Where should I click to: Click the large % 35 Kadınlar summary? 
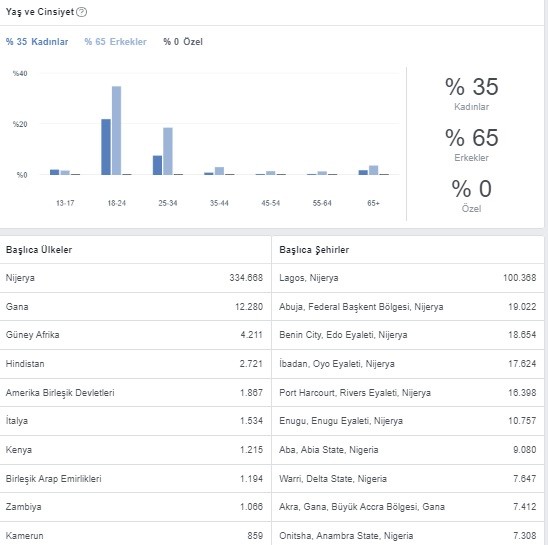(471, 93)
